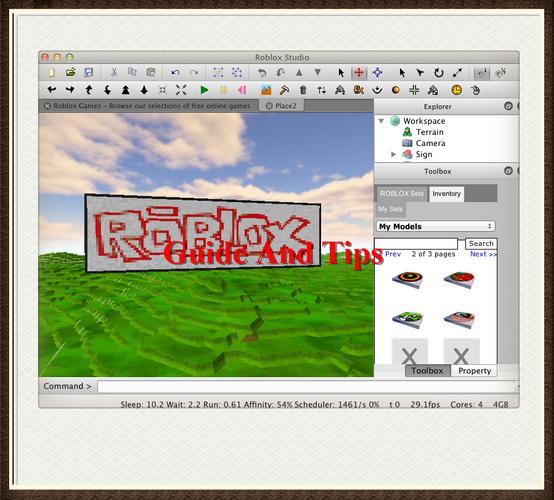
Task: Close the Place2 tab with its X
Action: (x=269, y=106)
